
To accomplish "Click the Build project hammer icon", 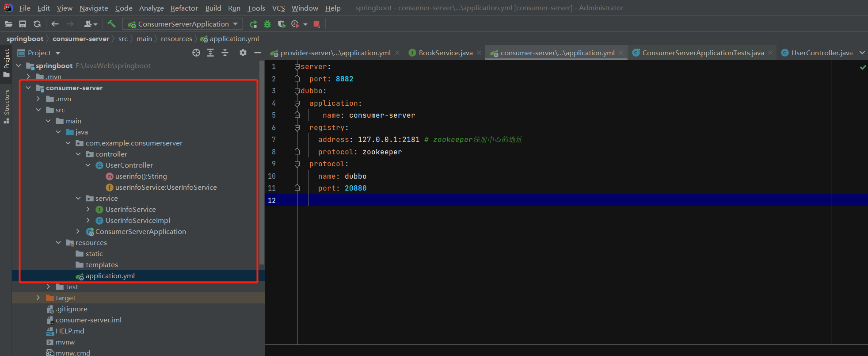I will tap(111, 24).
